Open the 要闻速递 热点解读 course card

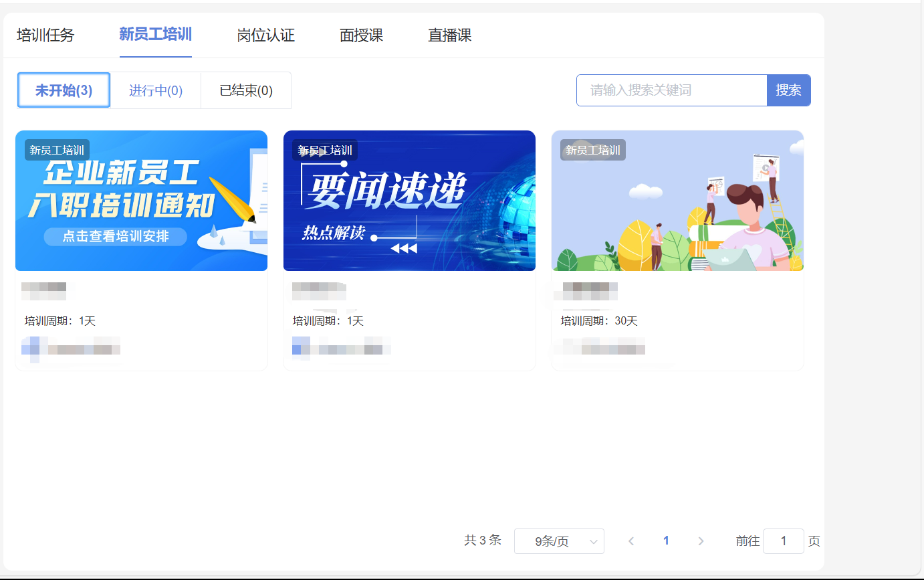pyautogui.click(x=409, y=201)
